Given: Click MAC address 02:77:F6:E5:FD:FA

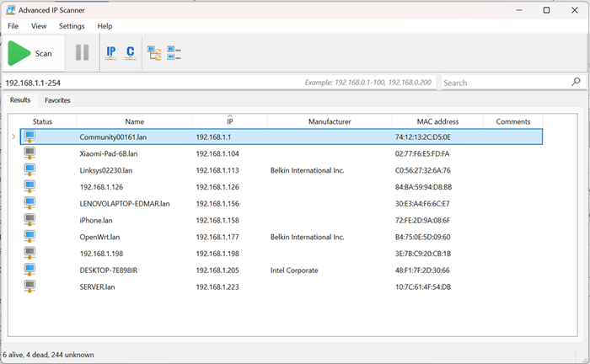Looking at the screenshot, I should [x=421, y=153].
